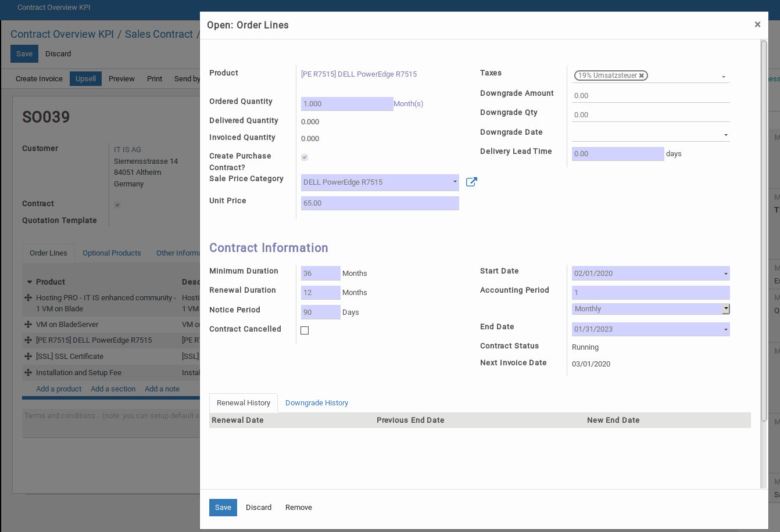Click handle icon of VM on BladeServer row
The image size is (780, 532).
pyautogui.click(x=28, y=325)
